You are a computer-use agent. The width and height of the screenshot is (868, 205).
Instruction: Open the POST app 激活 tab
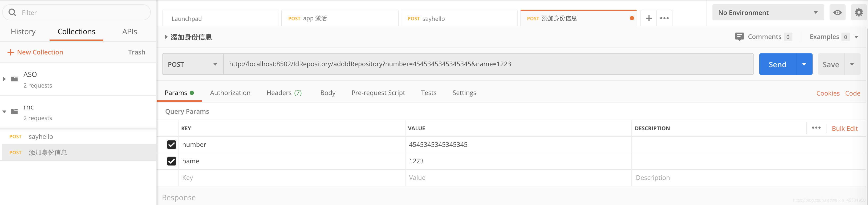coord(340,18)
